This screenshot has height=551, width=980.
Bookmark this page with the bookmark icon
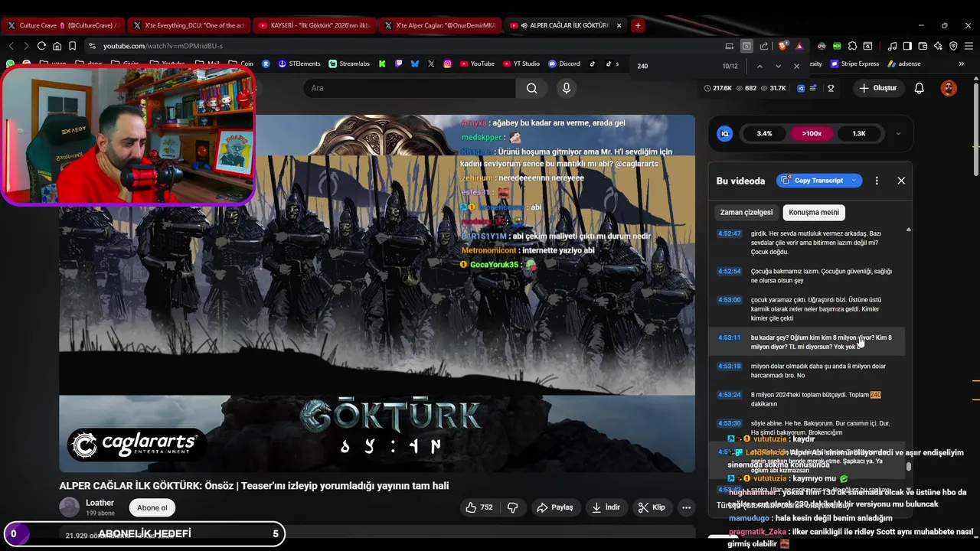pos(72,46)
